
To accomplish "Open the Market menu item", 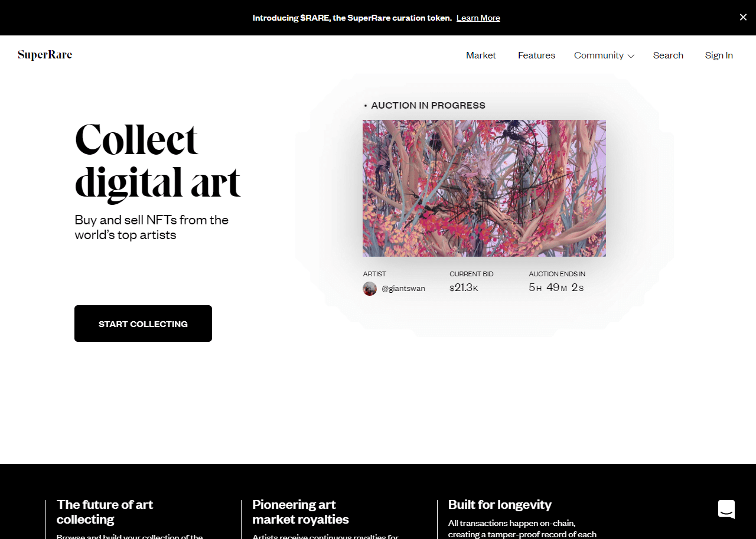I will pyautogui.click(x=481, y=55).
